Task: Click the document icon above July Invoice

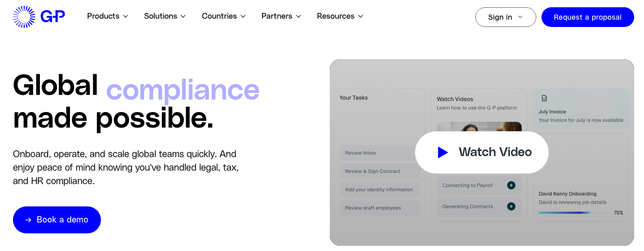Action: click(544, 98)
